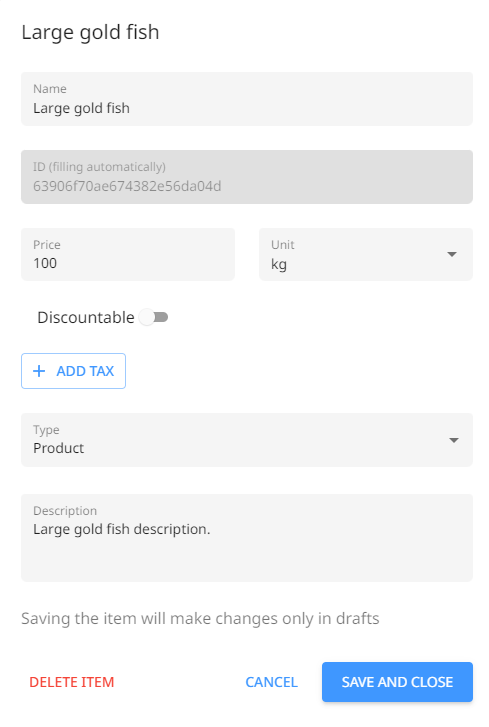Click the 'Large gold fish' dialog title
The height and width of the screenshot is (727, 489).
(x=90, y=32)
